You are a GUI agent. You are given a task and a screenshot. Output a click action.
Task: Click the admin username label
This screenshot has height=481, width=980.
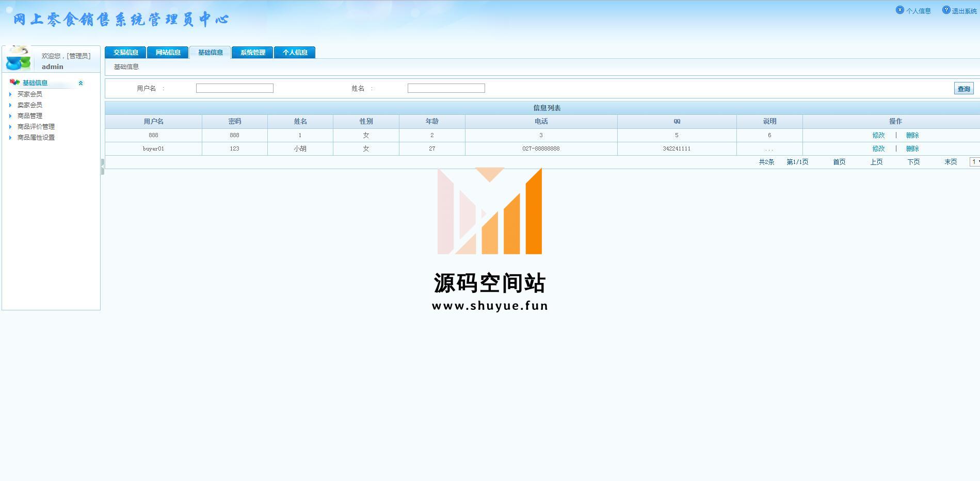pyautogui.click(x=53, y=67)
